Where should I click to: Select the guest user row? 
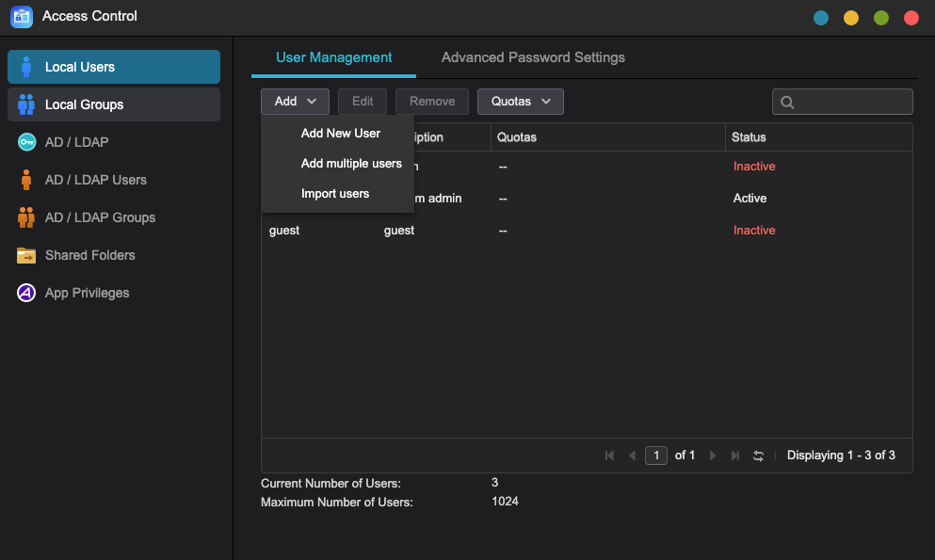586,231
